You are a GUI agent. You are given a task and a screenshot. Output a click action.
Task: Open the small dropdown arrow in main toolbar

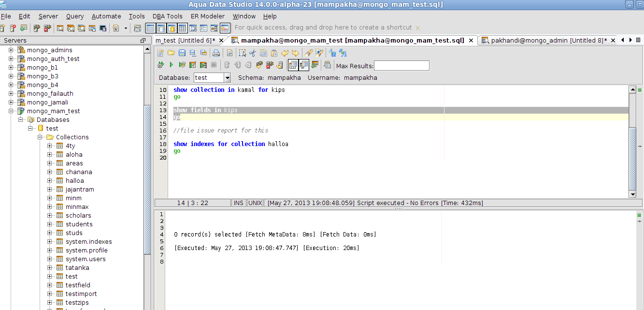tap(126, 28)
